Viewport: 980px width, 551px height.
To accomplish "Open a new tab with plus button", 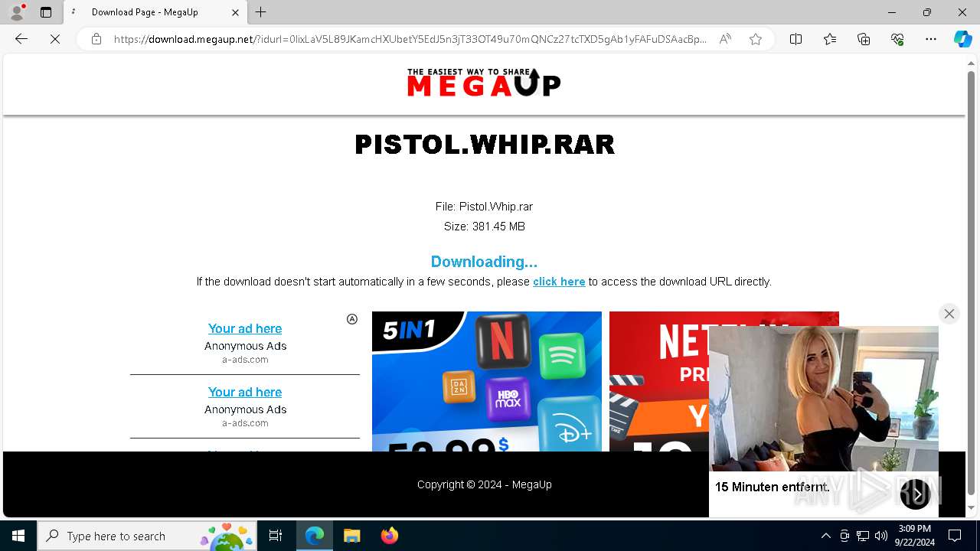I will pos(261,12).
